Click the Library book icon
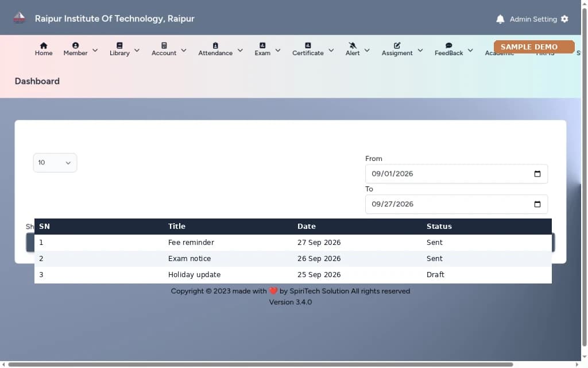This screenshot has width=588, height=368. pyautogui.click(x=119, y=45)
